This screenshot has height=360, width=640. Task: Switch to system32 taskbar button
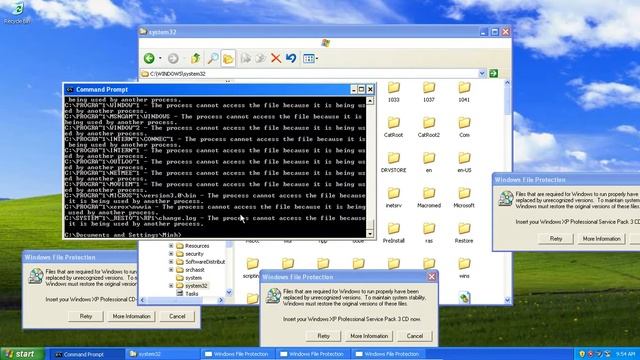162,354
